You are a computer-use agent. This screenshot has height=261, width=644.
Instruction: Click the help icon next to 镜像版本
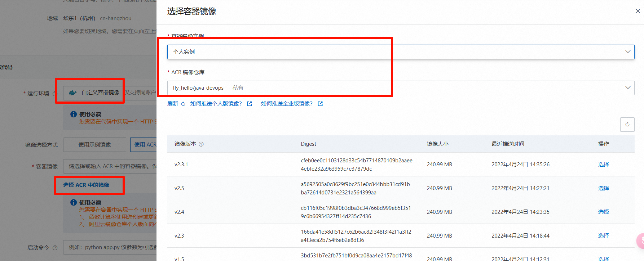pyautogui.click(x=201, y=144)
